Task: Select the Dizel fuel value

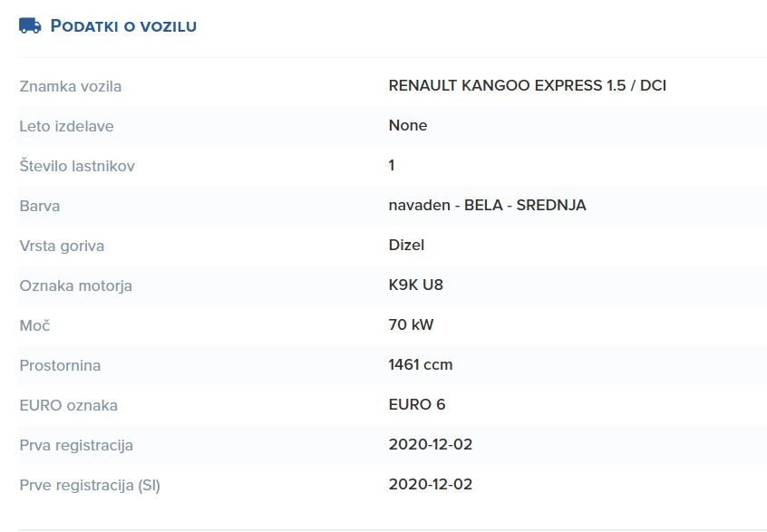Action: click(x=406, y=246)
